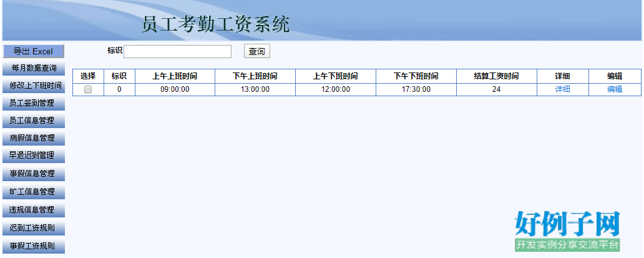644x258 pixels.
Task: Click the 上午上班时间 column header
Action: [175, 76]
